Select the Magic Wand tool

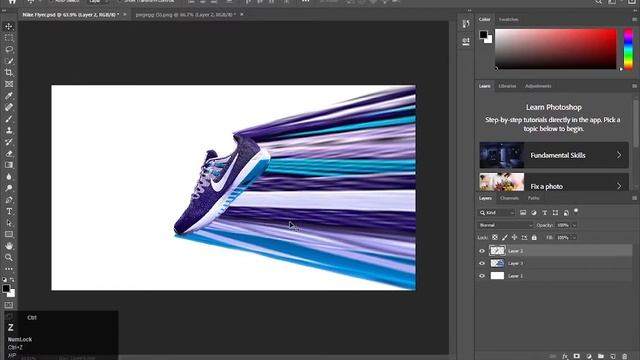[x=9, y=61]
